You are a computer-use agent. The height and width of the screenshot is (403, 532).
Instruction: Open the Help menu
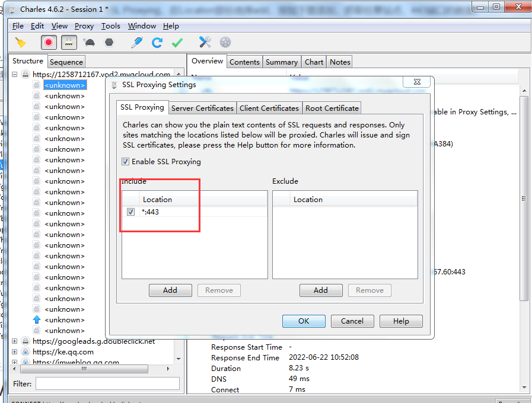click(171, 25)
